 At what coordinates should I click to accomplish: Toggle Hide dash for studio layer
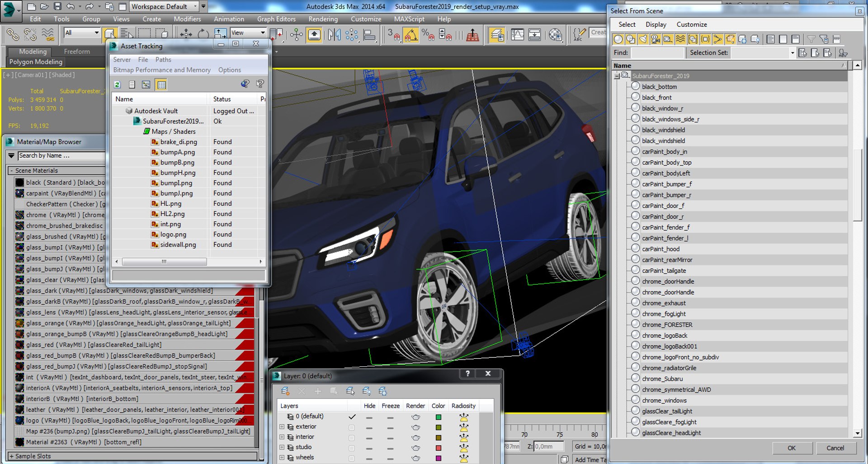tap(369, 448)
